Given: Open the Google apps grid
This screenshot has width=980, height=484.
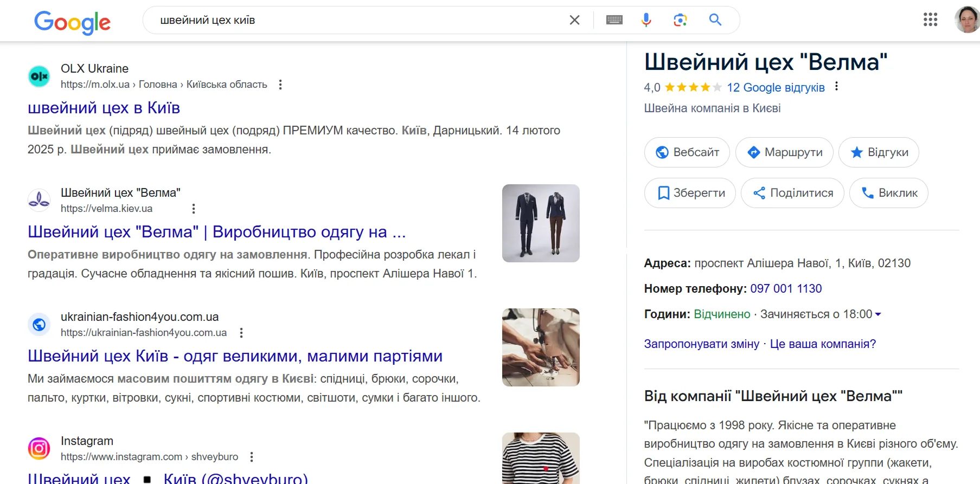Looking at the screenshot, I should (930, 20).
